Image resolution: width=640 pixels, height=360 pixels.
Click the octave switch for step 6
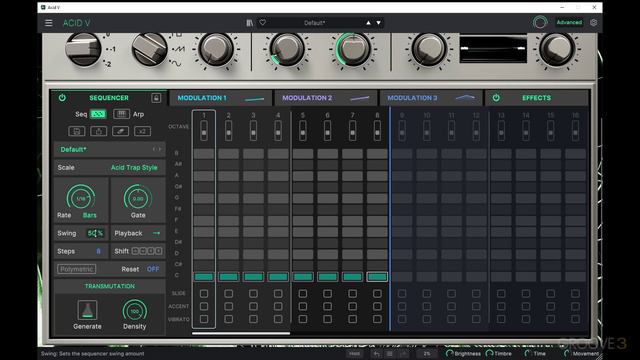point(327,131)
